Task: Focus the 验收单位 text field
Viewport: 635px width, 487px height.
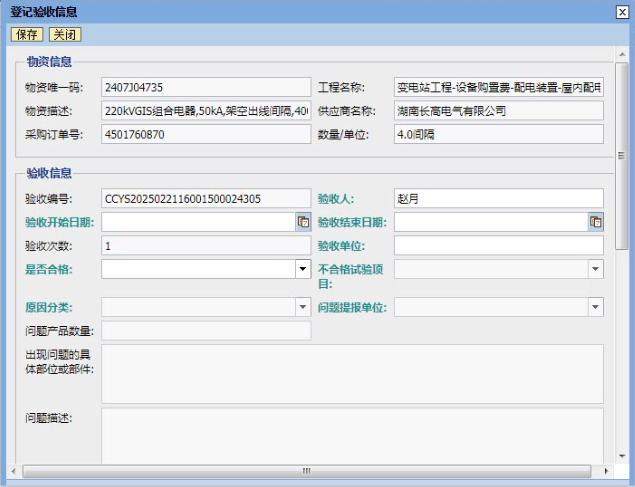Action: click(x=498, y=245)
